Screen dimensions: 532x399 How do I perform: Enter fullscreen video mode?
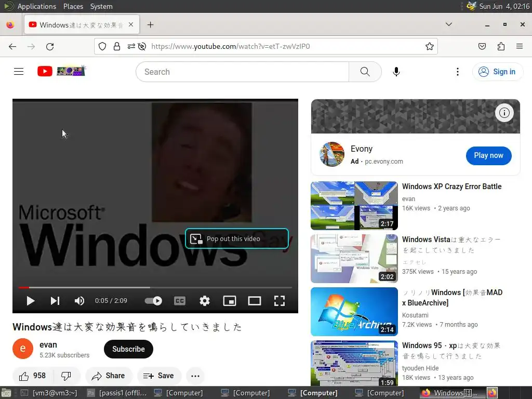tap(279, 301)
